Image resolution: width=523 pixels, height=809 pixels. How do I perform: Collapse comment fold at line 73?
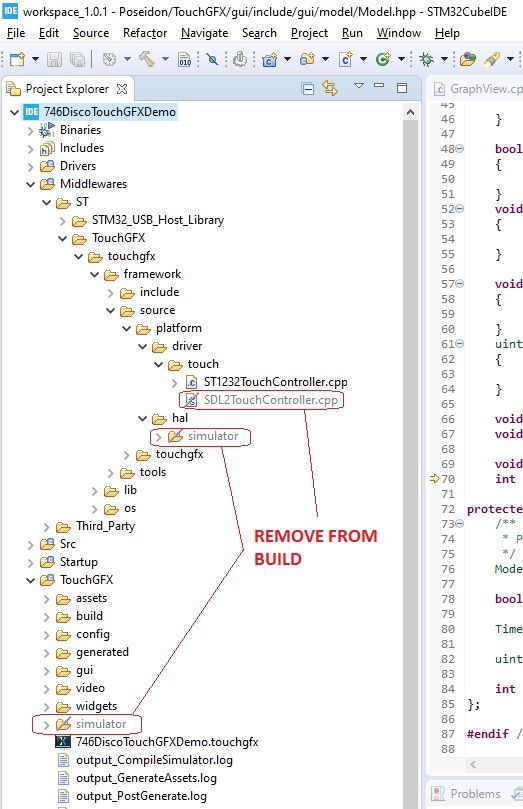pyautogui.click(x=460, y=523)
